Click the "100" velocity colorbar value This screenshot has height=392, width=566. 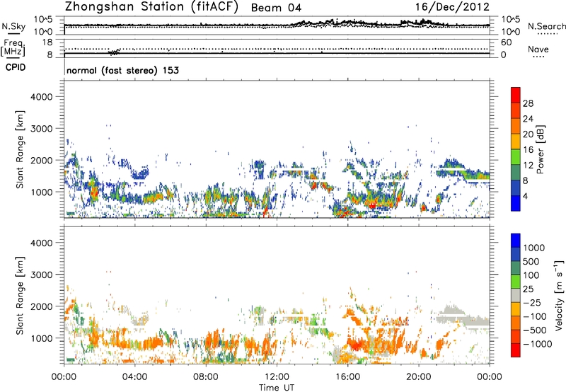pyautogui.click(x=531, y=275)
